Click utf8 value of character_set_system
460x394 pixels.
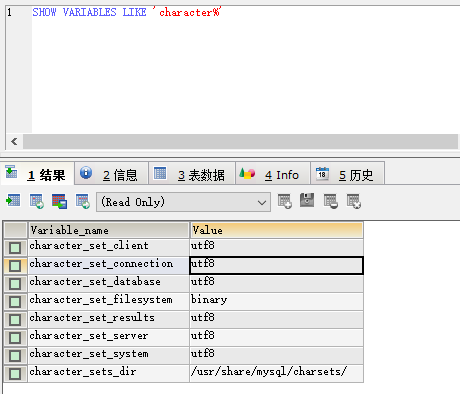point(276,355)
